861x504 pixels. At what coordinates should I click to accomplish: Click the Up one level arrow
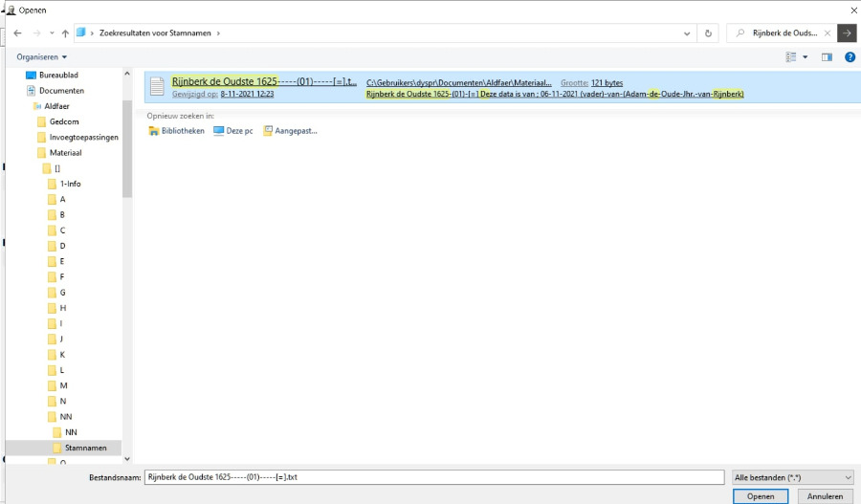[65, 33]
